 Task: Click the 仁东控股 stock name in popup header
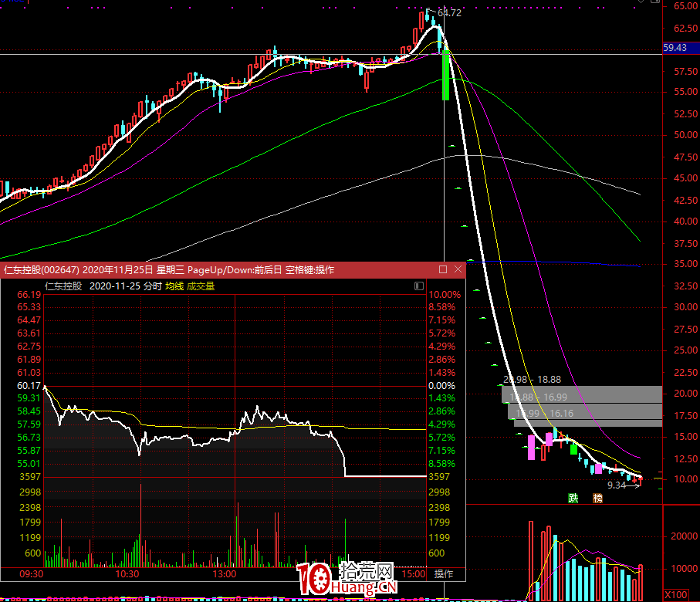coord(63,286)
